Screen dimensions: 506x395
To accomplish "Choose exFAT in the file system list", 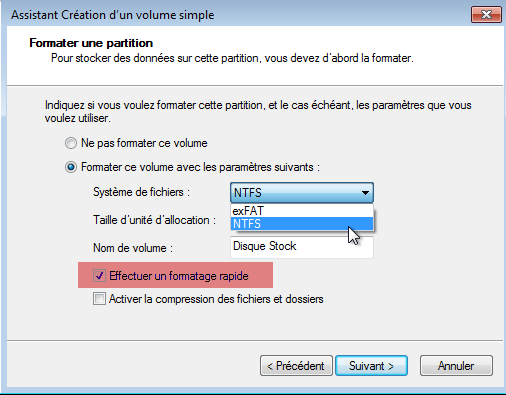I will 302,211.
